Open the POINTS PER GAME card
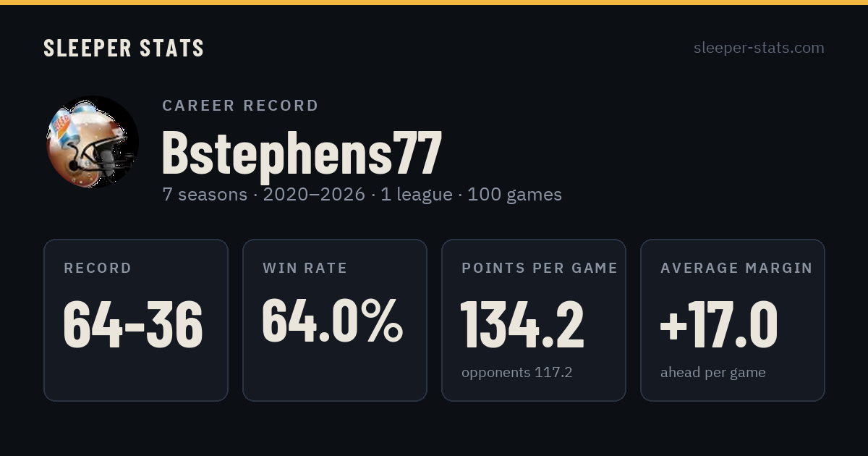The width and height of the screenshot is (868, 456). click(x=534, y=320)
